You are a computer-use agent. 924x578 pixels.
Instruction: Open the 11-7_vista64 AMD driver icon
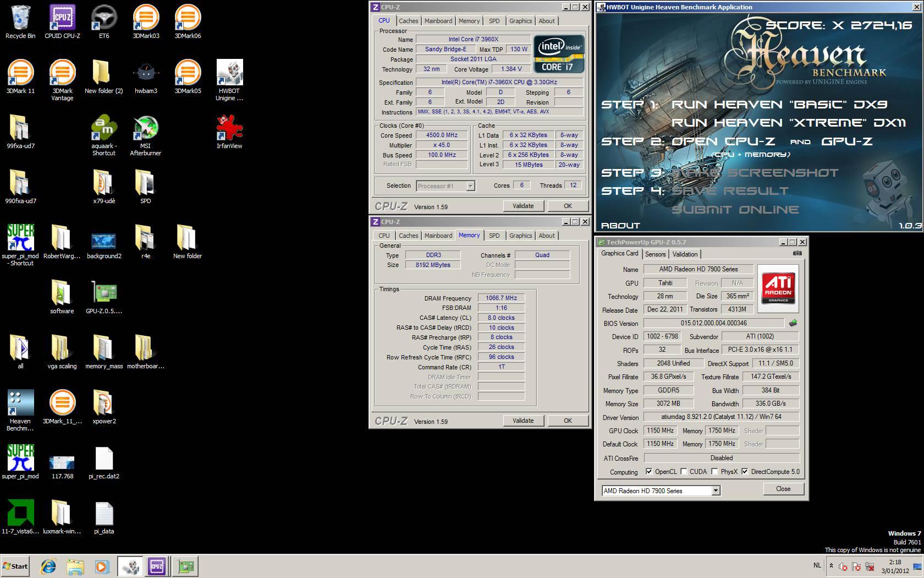pos(20,517)
